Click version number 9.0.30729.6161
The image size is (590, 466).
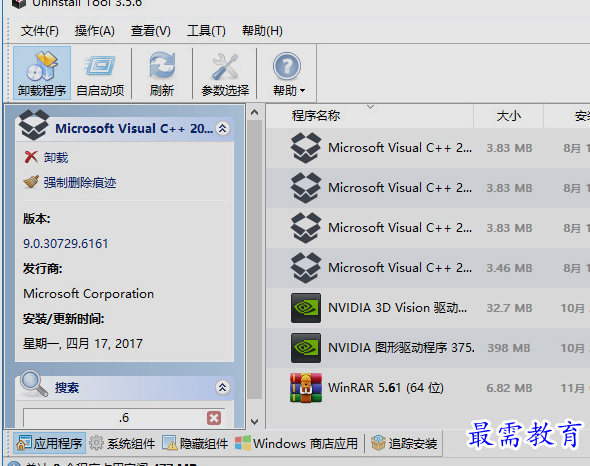click(66, 244)
